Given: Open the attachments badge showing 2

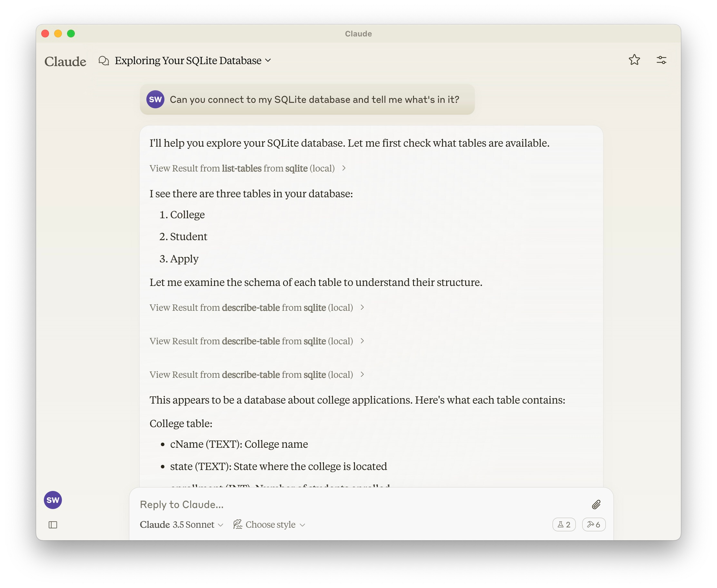Looking at the screenshot, I should [x=564, y=525].
